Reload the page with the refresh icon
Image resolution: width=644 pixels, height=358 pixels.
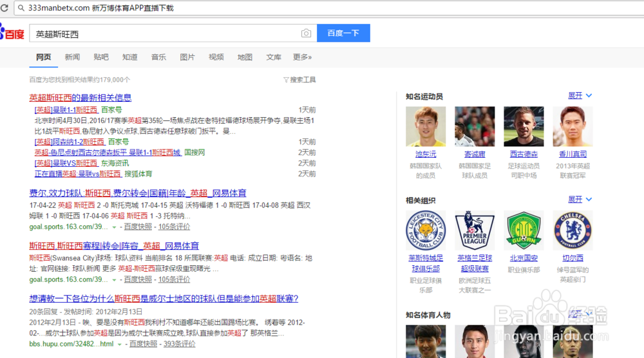(4, 7)
